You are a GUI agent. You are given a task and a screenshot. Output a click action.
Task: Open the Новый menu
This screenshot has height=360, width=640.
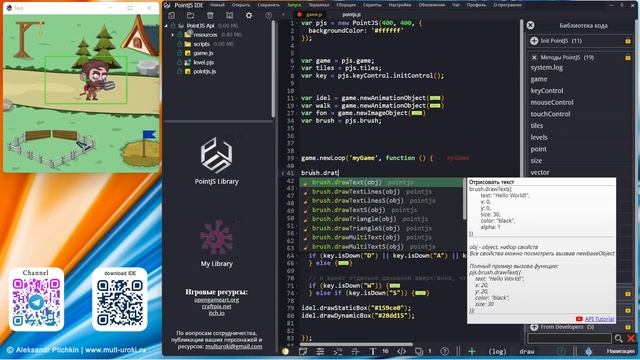218,5
